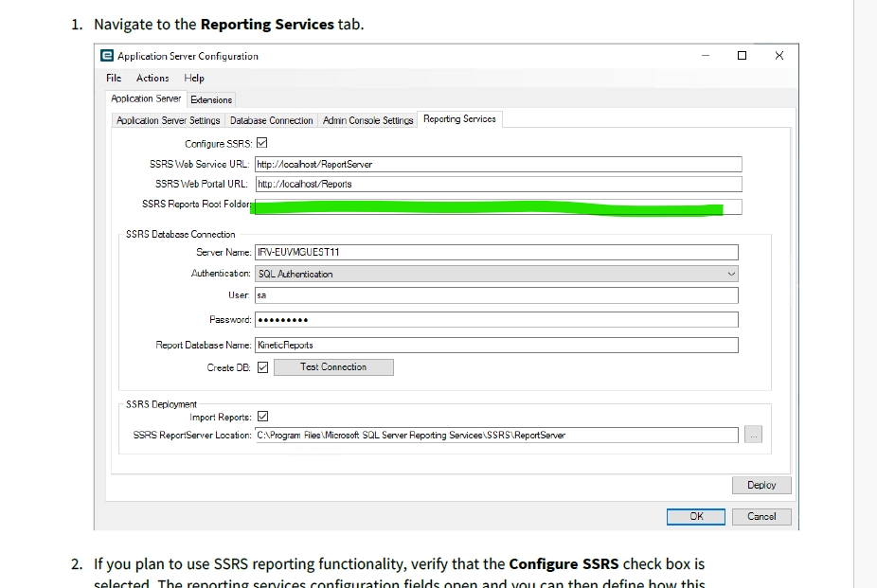Click the Password input field
This screenshot has height=588, width=877.
pyautogui.click(x=496, y=320)
